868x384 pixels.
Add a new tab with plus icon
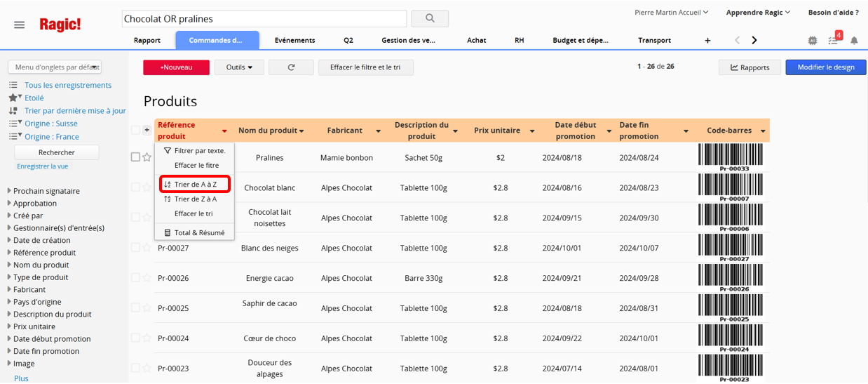click(x=707, y=41)
